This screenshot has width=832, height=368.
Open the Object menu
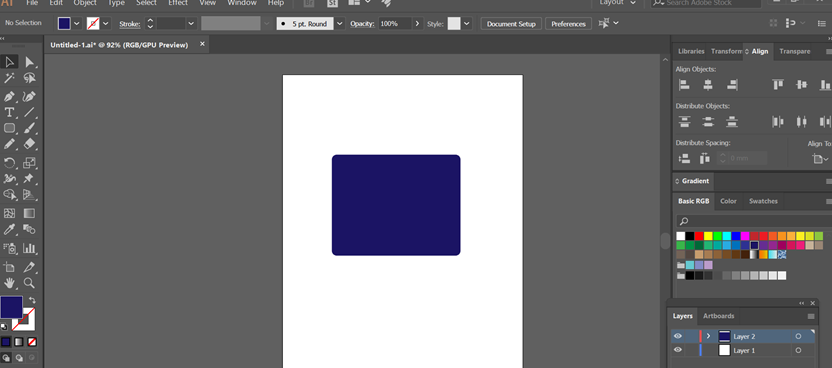point(85,3)
